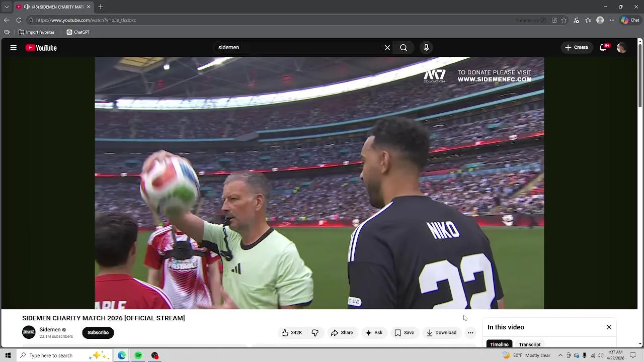644x362 pixels.
Task: Open more actions three-dot menu under video
Action: click(470, 333)
